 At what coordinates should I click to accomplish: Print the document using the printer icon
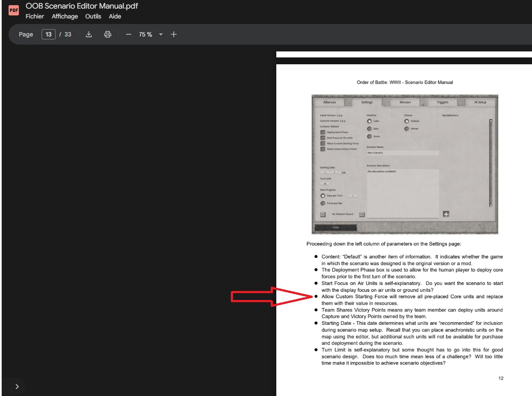(x=108, y=34)
